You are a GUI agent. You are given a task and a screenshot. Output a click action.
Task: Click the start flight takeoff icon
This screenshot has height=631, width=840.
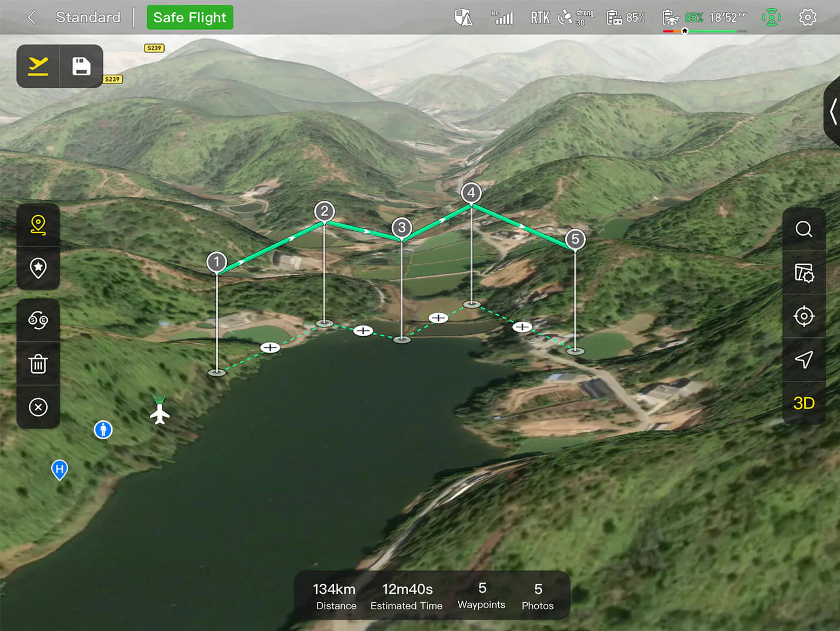point(38,66)
